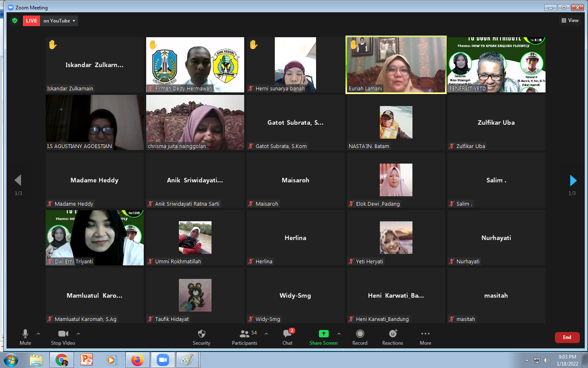
Task: Start recording with the Record button
Action: pyautogui.click(x=360, y=337)
